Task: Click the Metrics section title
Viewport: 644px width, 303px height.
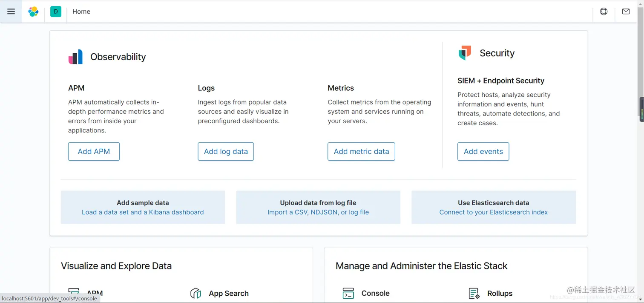Action: pos(341,88)
